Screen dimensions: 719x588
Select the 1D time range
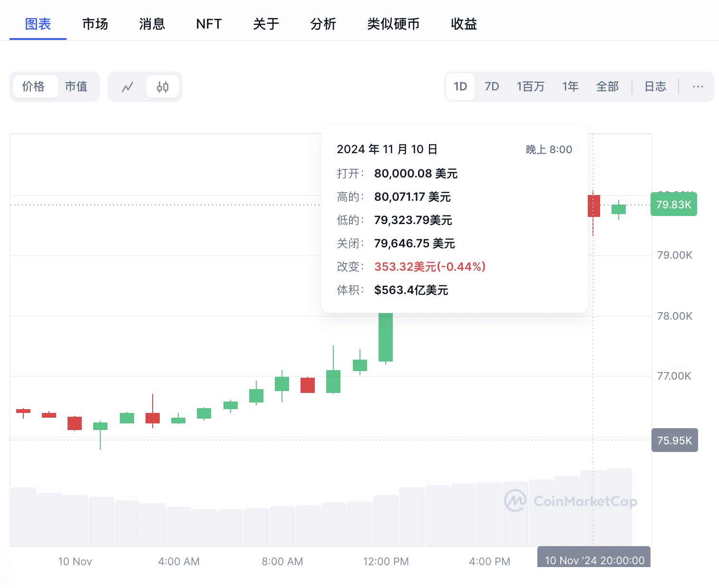coord(460,87)
